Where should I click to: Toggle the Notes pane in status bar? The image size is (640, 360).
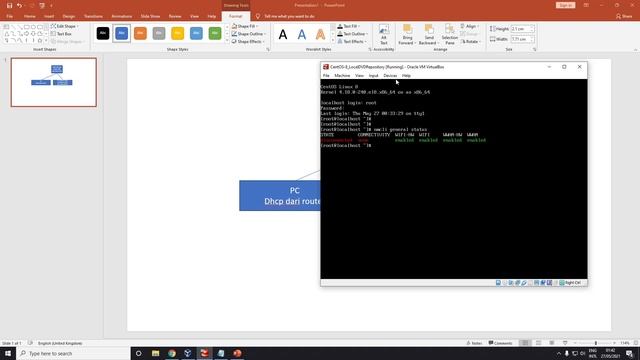474,343
